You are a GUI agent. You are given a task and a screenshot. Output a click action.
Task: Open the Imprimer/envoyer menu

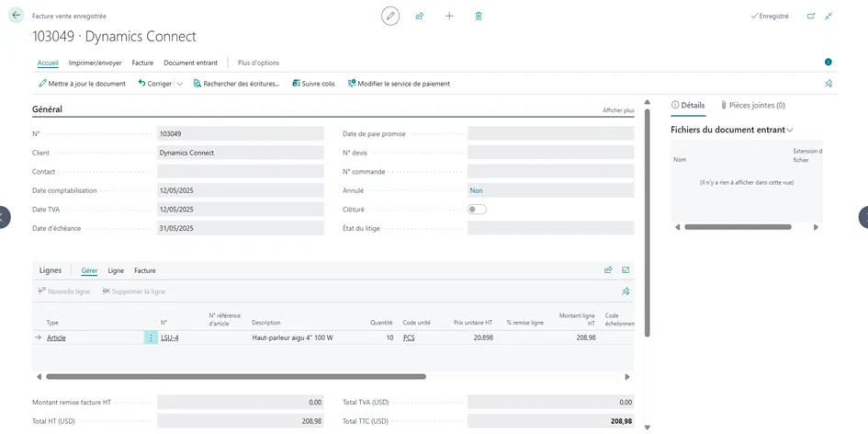coord(96,63)
